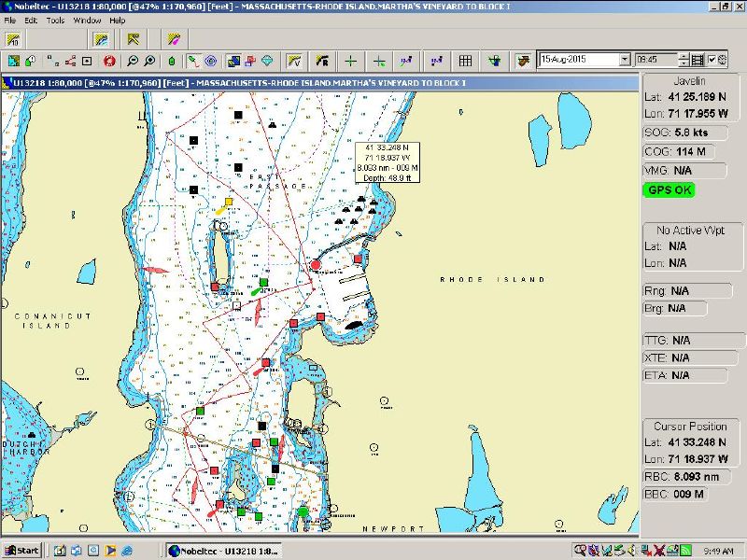Select the route creation tool icon
This screenshot has width=747, height=560.
point(69,61)
